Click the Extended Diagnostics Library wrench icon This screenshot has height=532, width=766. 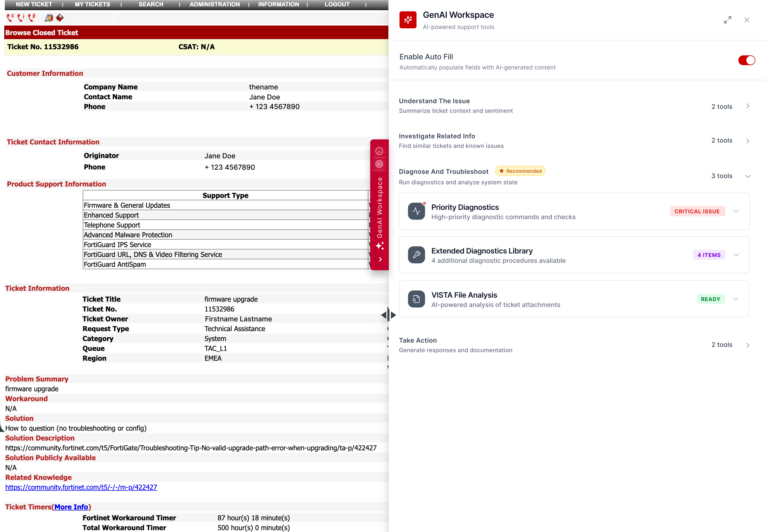click(x=416, y=255)
